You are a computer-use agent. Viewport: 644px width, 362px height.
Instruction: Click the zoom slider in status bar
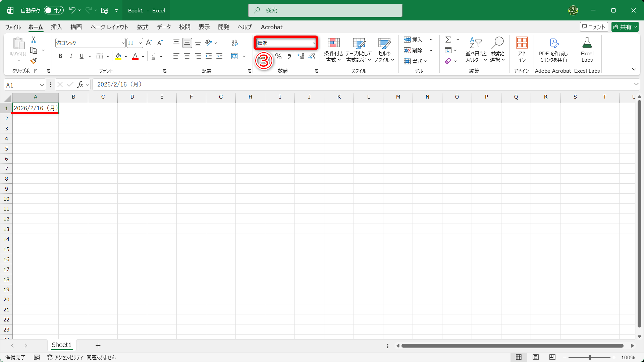(589, 357)
